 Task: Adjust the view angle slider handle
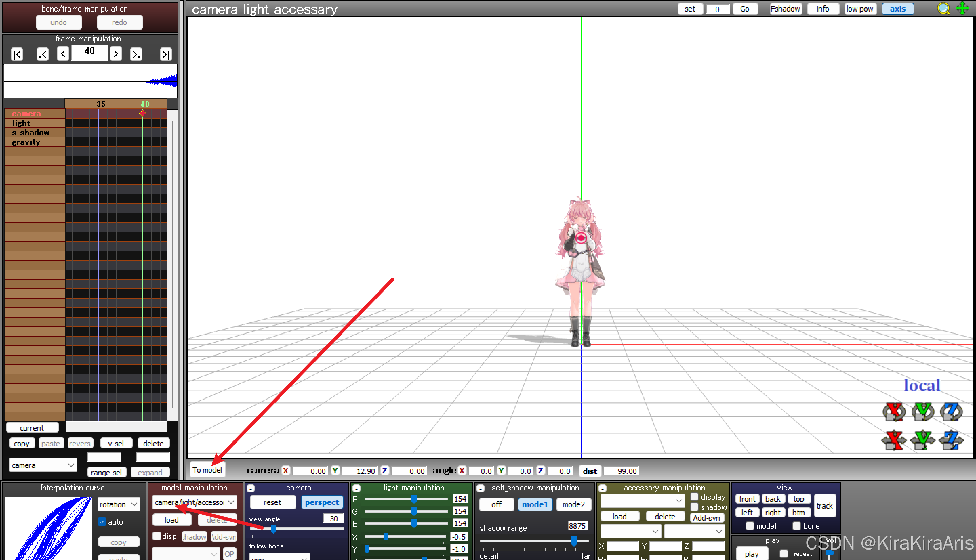[273, 529]
